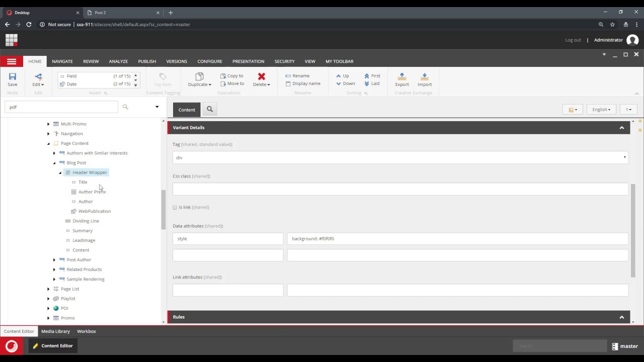644x362 pixels.
Task: Select the Related Products tree item
Action: coord(84,269)
